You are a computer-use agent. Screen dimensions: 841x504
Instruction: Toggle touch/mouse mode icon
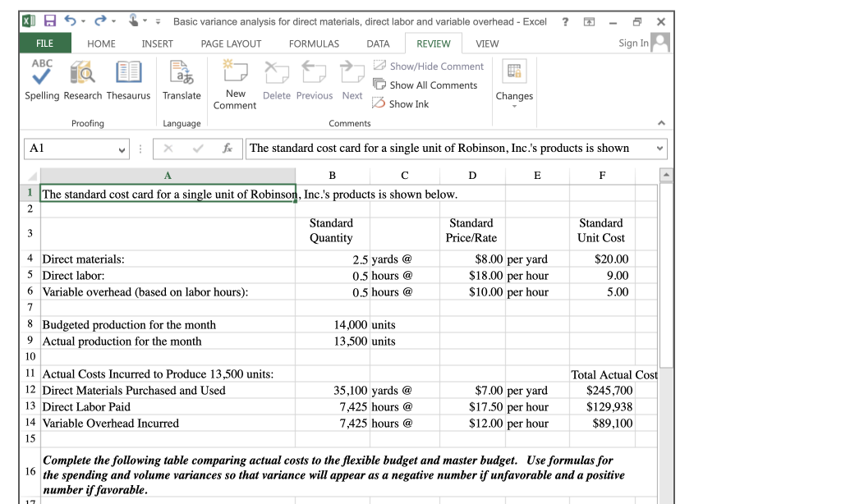click(x=134, y=21)
